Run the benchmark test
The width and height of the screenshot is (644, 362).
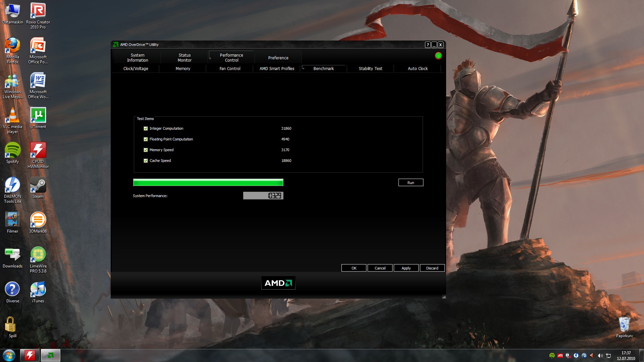pos(411,182)
